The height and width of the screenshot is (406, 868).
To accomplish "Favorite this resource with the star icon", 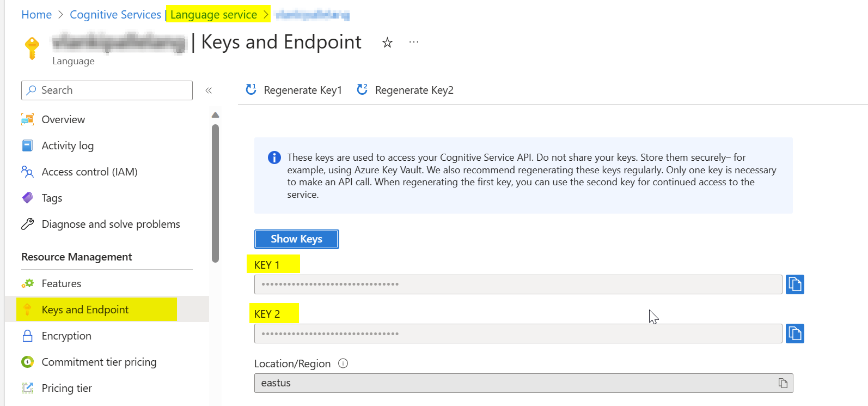I will (x=387, y=43).
